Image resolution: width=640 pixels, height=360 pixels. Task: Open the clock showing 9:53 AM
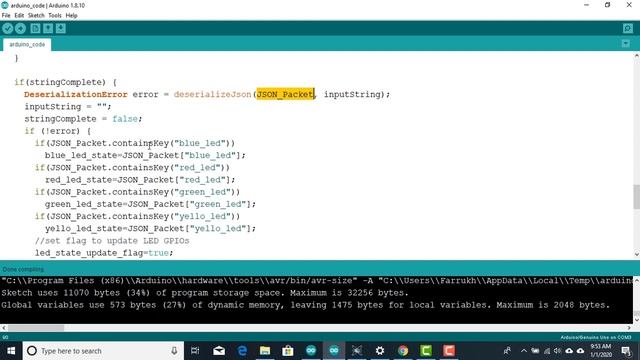click(x=600, y=351)
